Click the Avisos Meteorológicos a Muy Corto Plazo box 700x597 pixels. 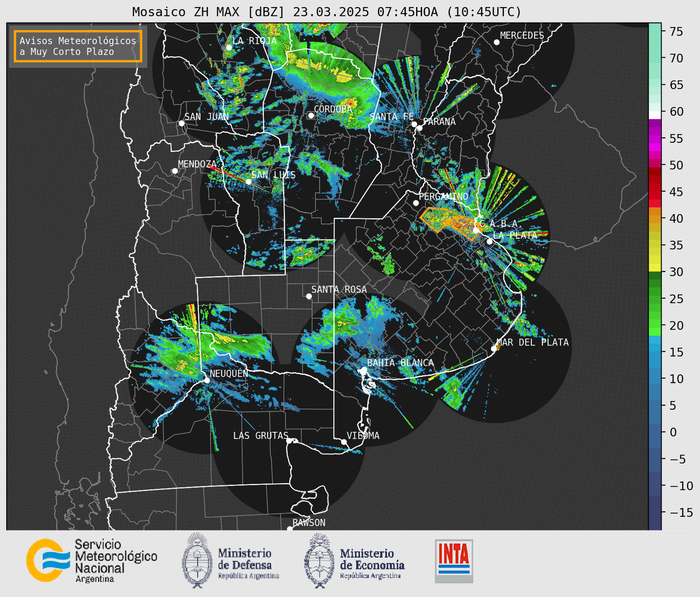coord(78,46)
